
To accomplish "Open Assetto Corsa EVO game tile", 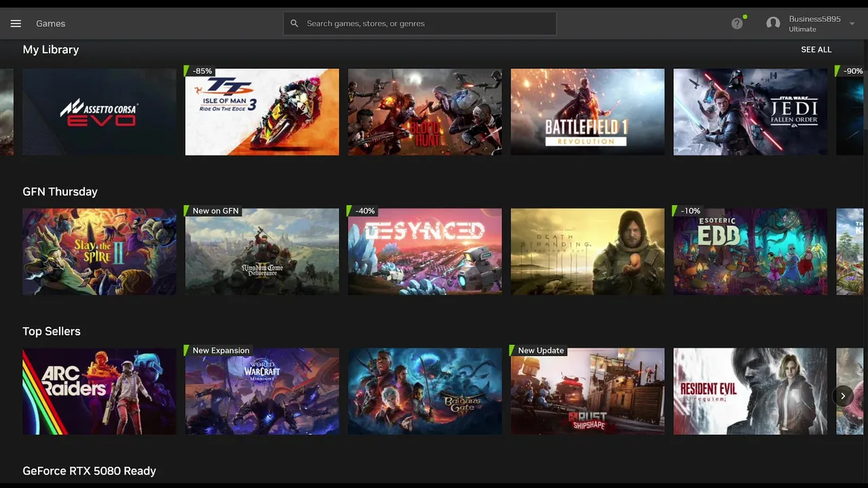I will [100, 112].
